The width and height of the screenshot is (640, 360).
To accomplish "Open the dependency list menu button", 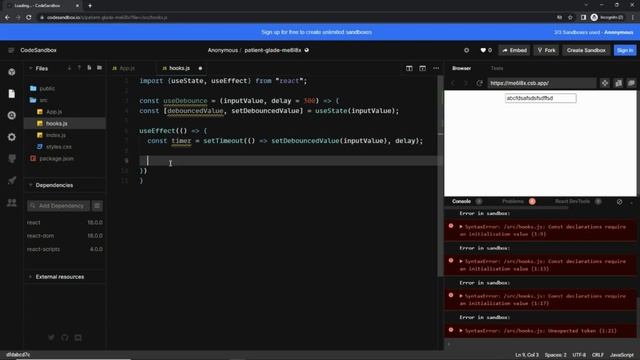I will [x=97, y=206].
